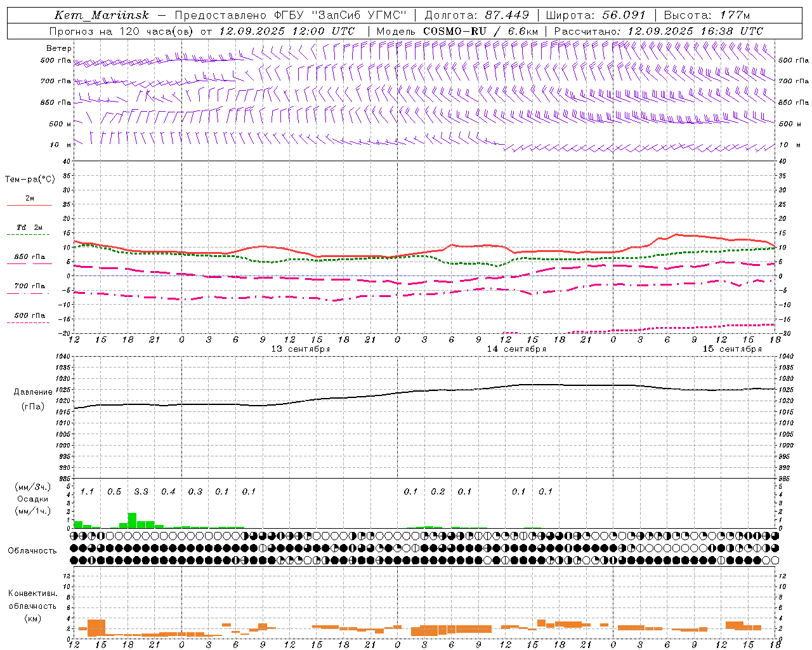This screenshot has width=812, height=650.
Task: Click the 0.3 precipitation value
Action: click(x=195, y=492)
